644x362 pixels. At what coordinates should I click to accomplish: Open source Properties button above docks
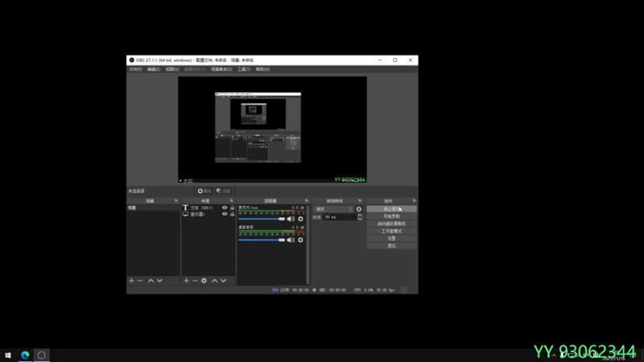coord(204,191)
